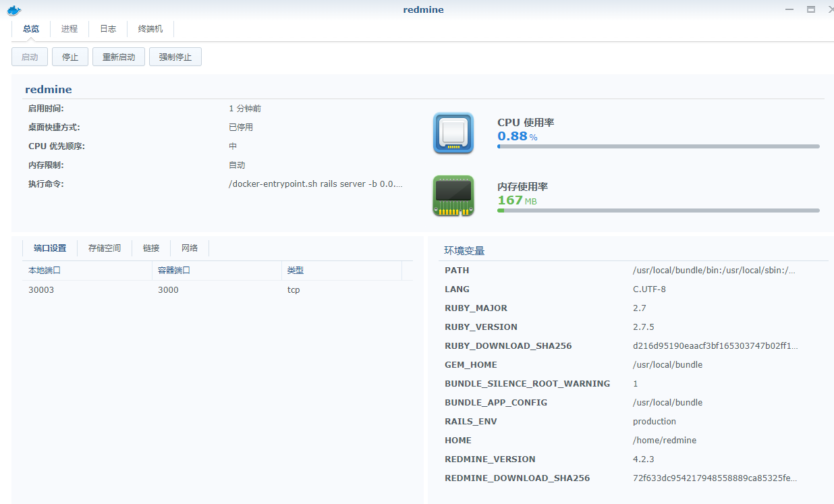Click the memory usage progress bar

pos(659,211)
